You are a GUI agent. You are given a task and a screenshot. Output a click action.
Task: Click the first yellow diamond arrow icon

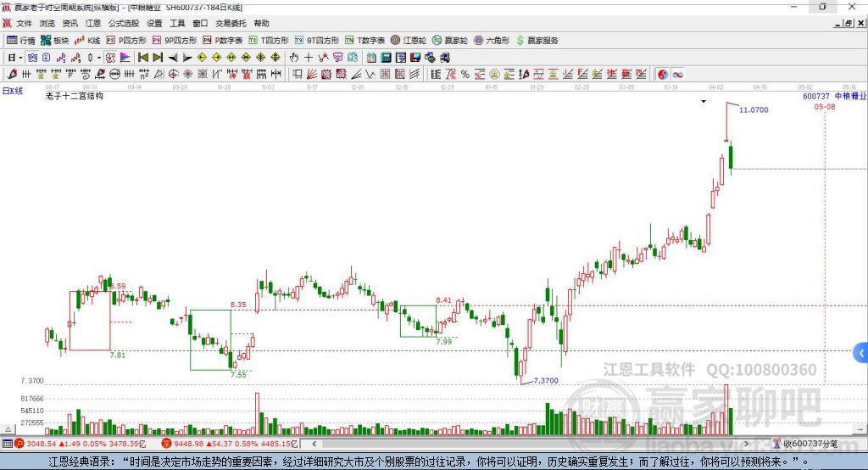tap(202, 58)
